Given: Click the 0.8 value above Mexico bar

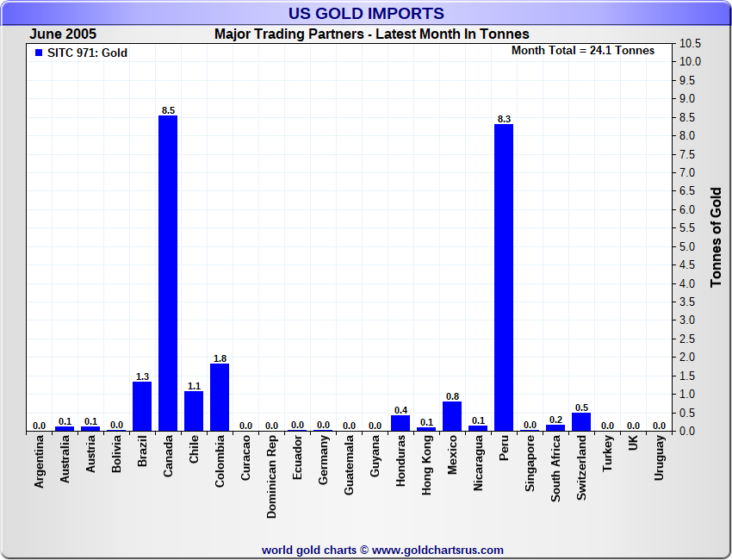Looking at the screenshot, I should tap(452, 396).
